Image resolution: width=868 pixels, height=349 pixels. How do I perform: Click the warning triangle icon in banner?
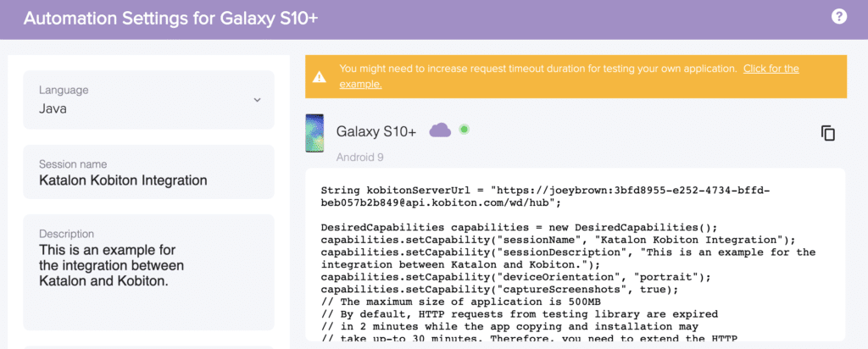(320, 76)
